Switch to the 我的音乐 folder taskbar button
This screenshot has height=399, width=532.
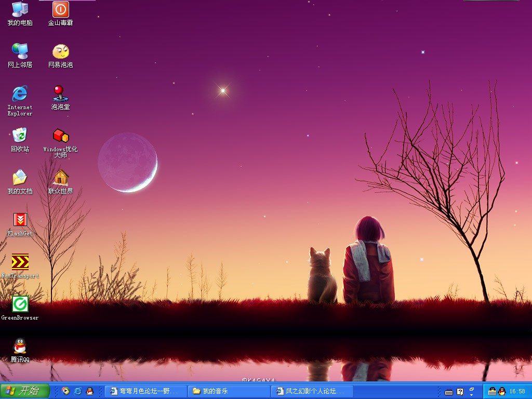pos(229,391)
